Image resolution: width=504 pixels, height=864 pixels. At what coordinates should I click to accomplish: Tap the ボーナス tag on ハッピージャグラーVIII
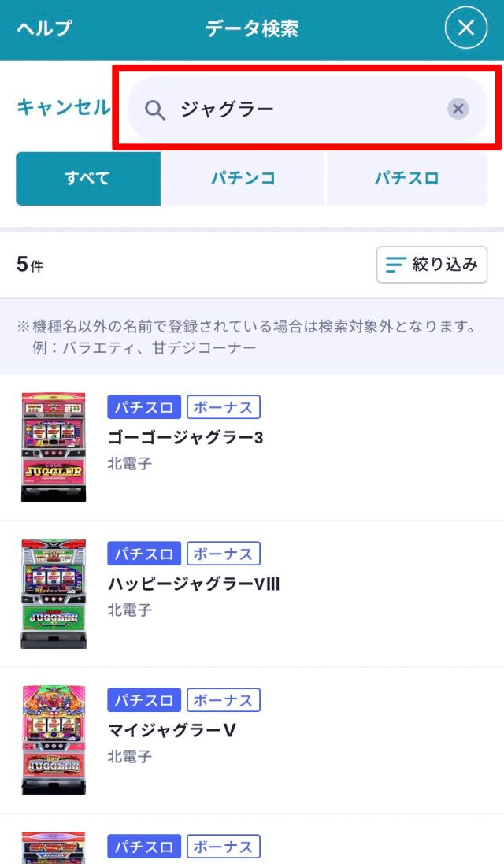[224, 554]
